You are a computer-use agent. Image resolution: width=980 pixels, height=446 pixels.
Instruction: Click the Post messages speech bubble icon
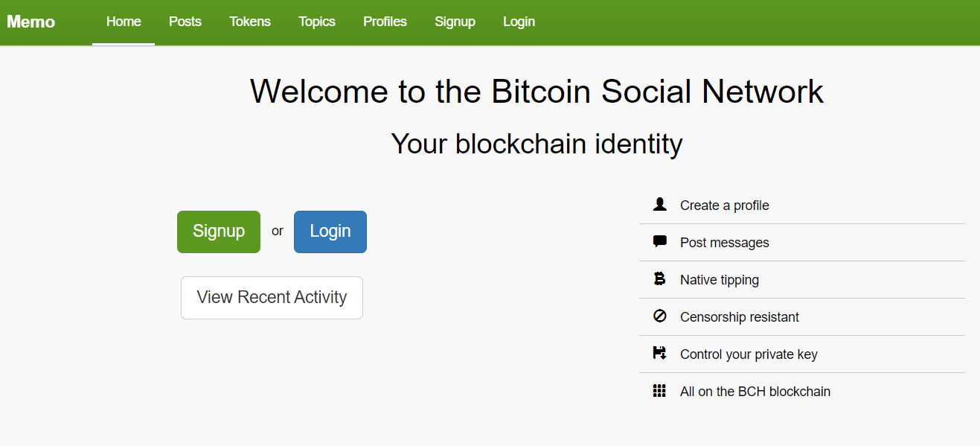point(659,241)
